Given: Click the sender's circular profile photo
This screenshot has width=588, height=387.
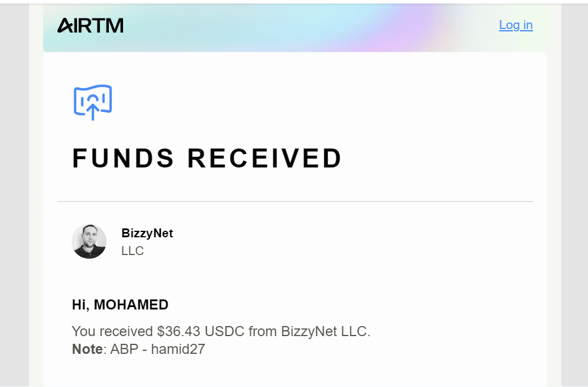Looking at the screenshot, I should (x=89, y=241).
